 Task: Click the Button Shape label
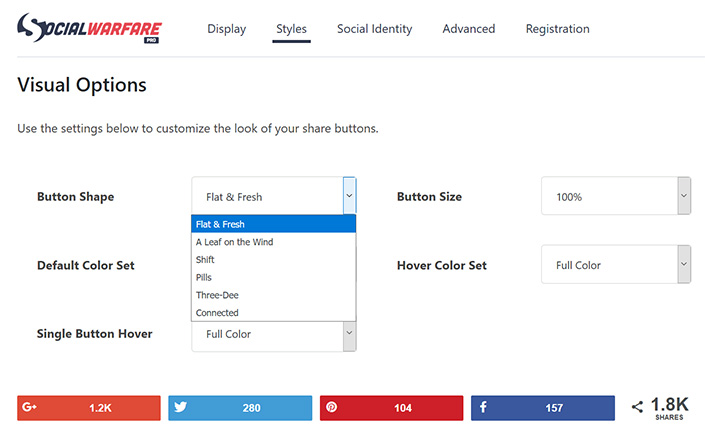click(76, 197)
